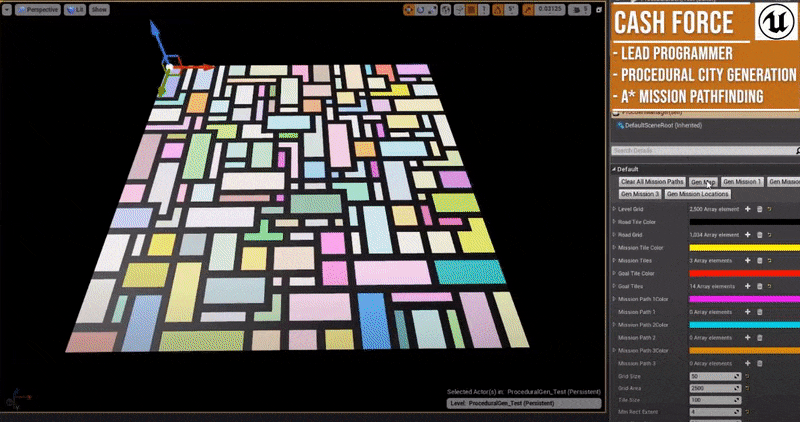Add an element to Mission Path 2
The width and height of the screenshot is (800, 422).
747,337
